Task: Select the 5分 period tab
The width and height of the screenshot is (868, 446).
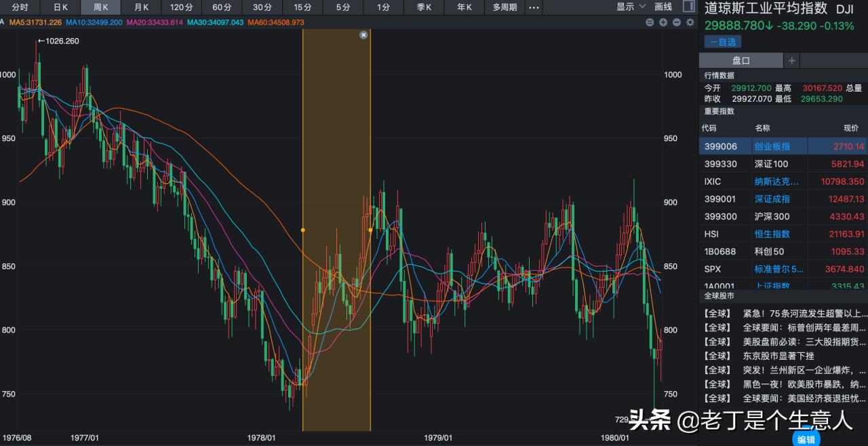Action: coord(343,7)
